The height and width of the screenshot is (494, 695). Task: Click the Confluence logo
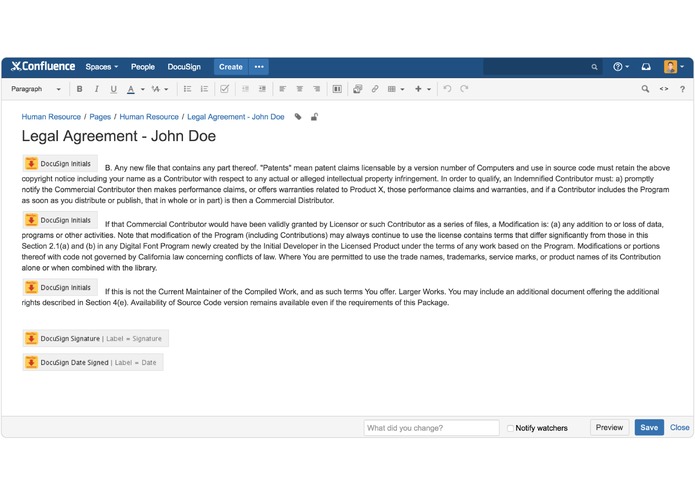(x=43, y=66)
